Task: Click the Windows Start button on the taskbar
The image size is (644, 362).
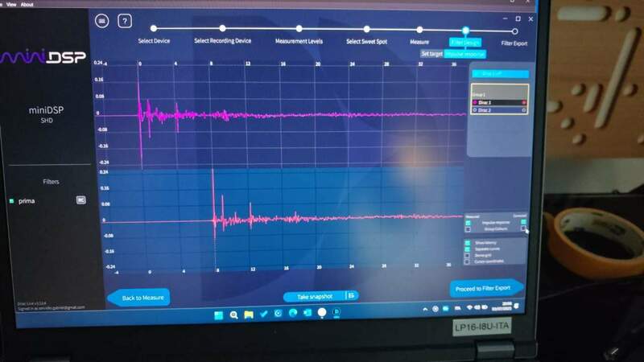Action: 218,315
